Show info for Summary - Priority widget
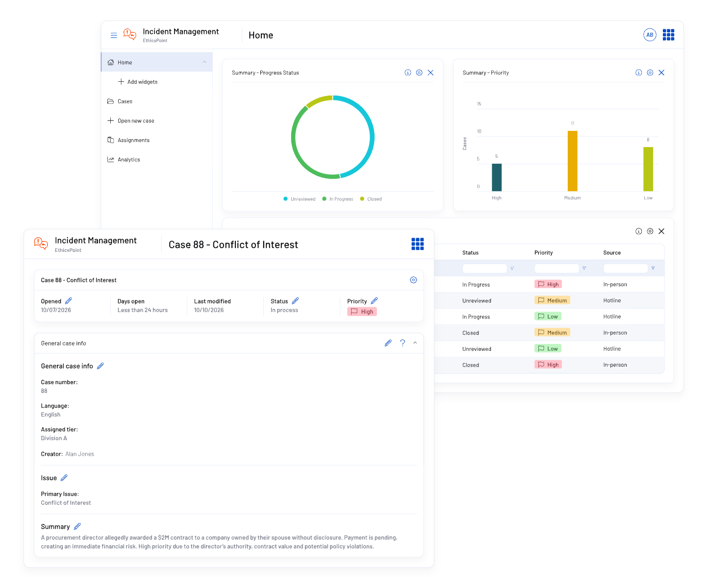Viewport: 706px width, 588px height. (638, 73)
